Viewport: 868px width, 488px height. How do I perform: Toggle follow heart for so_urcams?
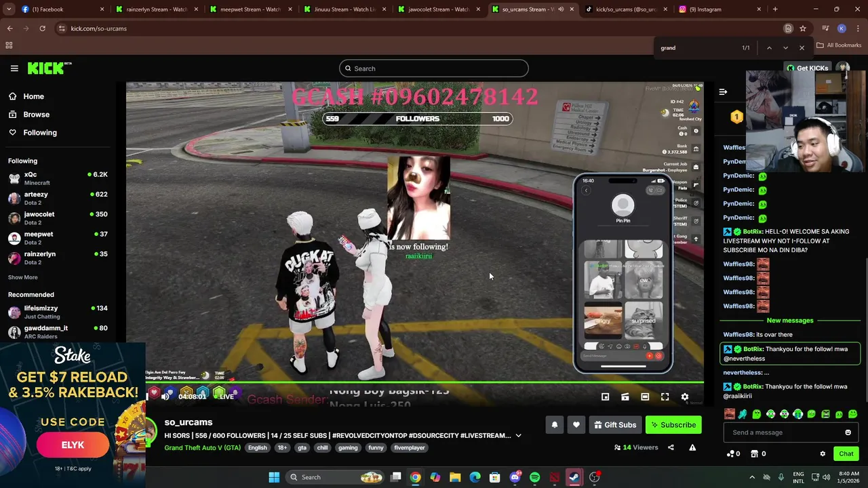click(x=576, y=425)
